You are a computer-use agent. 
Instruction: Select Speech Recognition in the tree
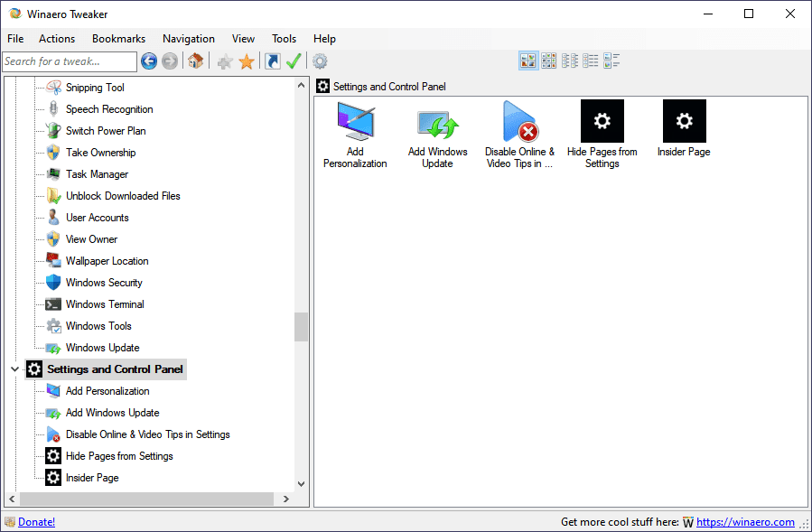[x=109, y=109]
